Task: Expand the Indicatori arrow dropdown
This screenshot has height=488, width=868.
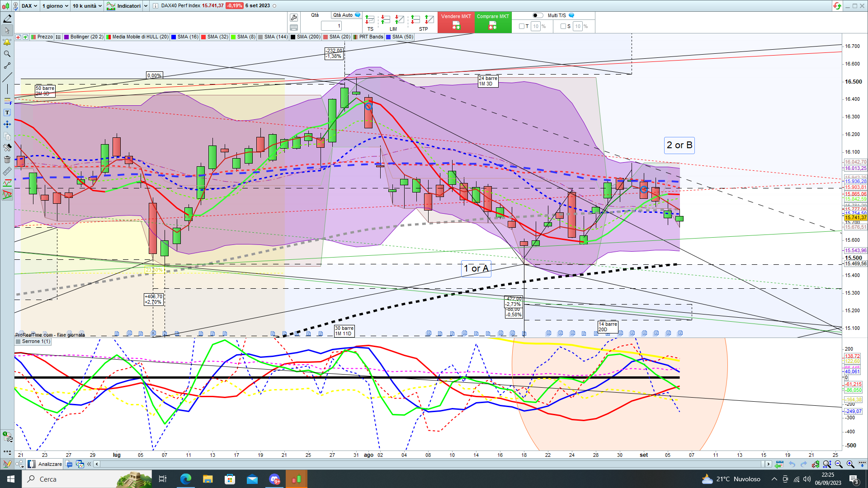Action: coord(146,6)
